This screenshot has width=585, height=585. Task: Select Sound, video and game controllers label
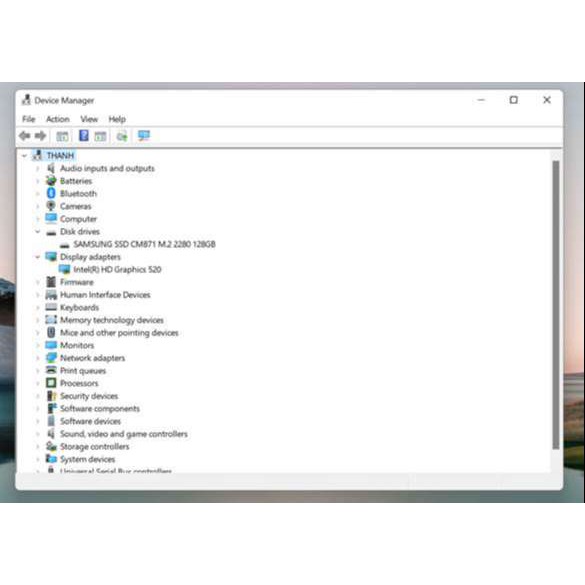click(124, 434)
